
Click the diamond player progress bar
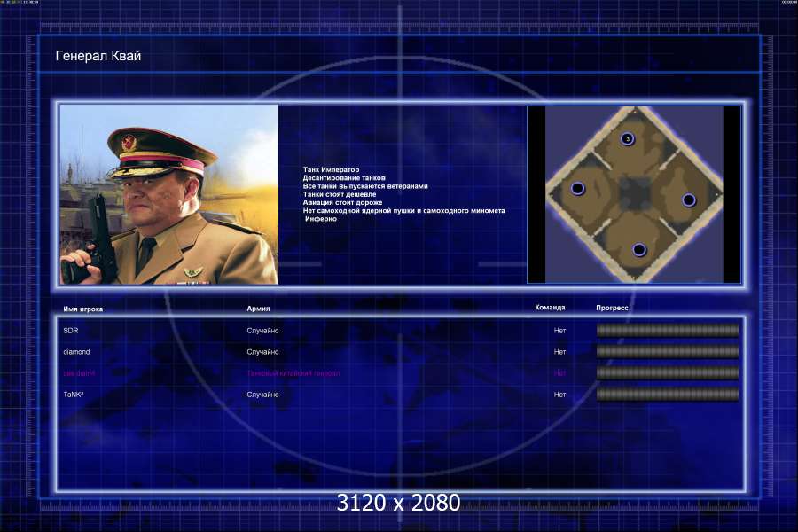pyautogui.click(x=668, y=351)
